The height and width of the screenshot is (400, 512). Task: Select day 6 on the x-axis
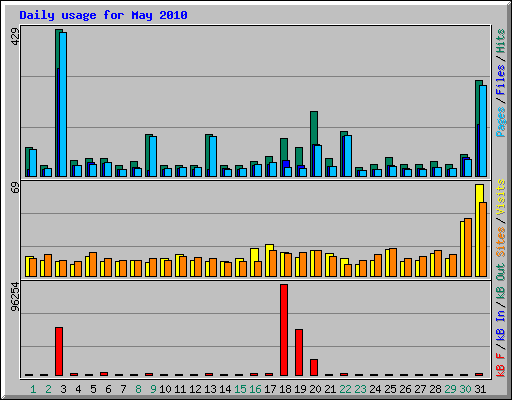click(108, 389)
